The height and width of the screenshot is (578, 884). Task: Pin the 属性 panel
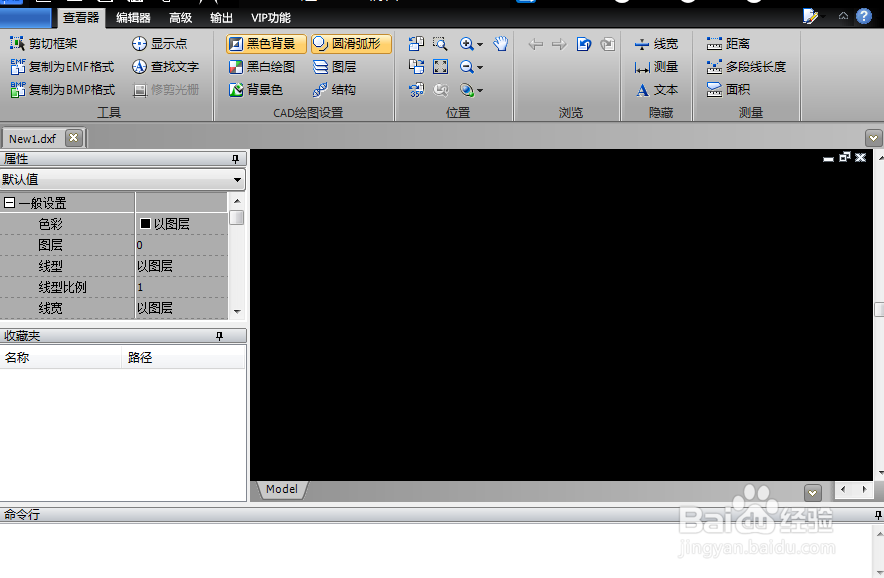coord(236,159)
